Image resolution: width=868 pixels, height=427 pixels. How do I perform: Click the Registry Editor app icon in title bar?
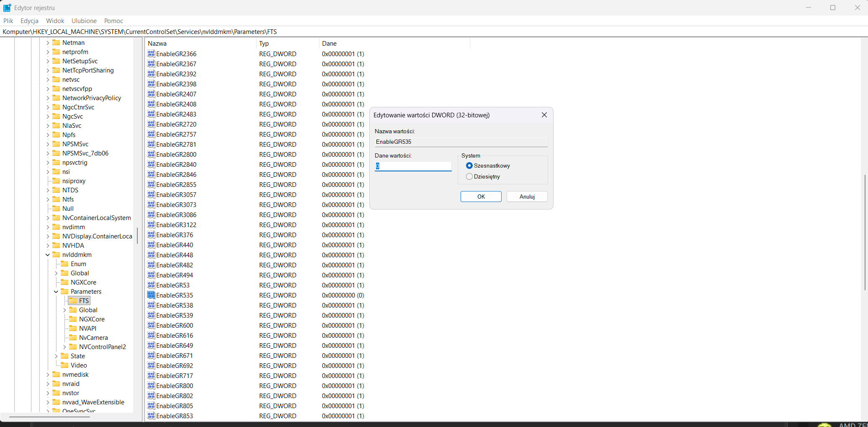7,8
